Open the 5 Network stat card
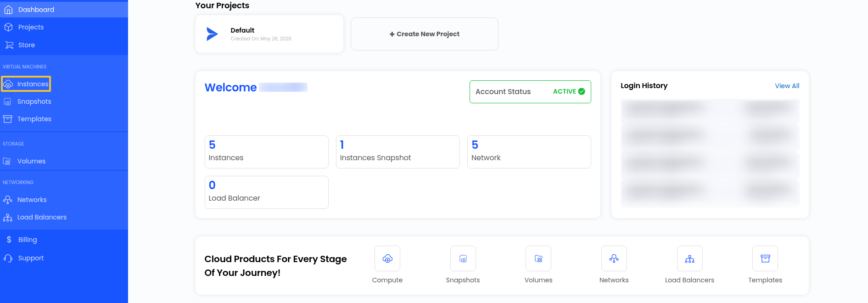868x303 pixels. point(529,152)
